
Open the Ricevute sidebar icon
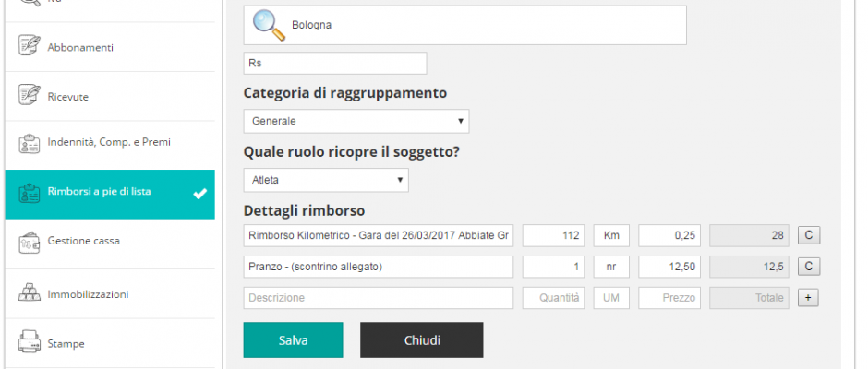(x=30, y=95)
